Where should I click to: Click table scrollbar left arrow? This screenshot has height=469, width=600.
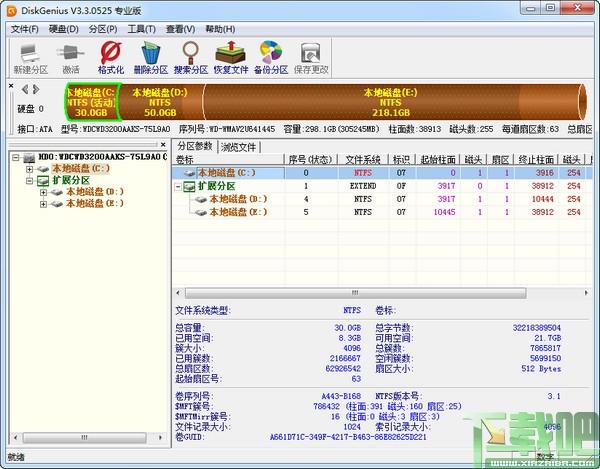tap(178, 293)
